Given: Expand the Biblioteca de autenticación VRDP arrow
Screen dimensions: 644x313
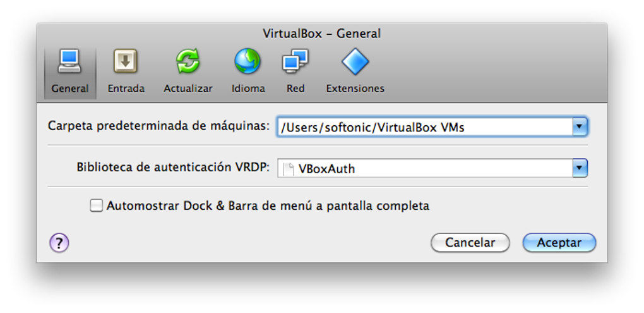Looking at the screenshot, I should 580,169.
